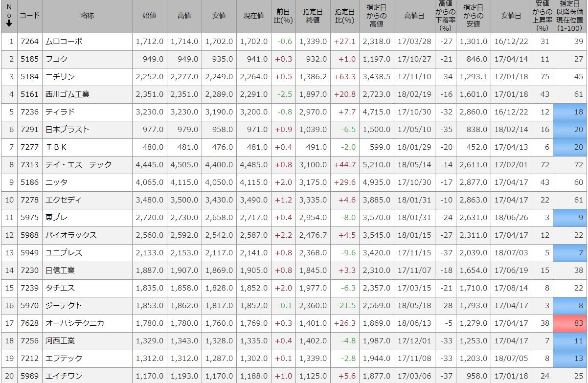Click opening price 3,230.0
This screenshot has width=588, height=383.
tap(149, 112)
